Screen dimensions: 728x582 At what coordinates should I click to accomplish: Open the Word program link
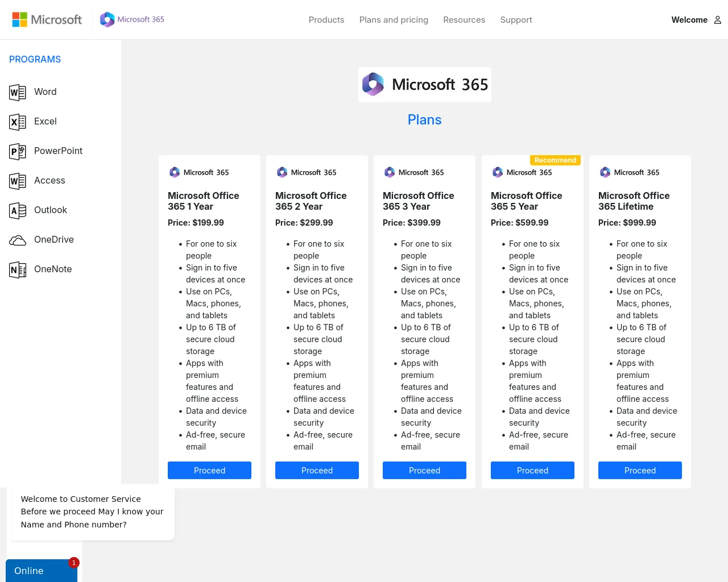point(45,92)
